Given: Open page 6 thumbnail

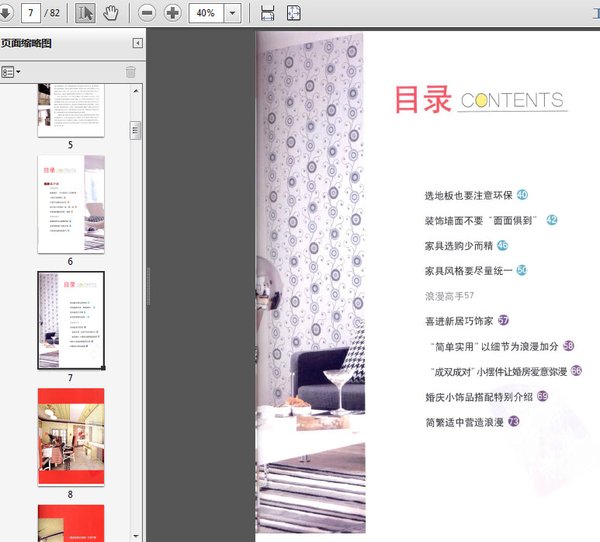Looking at the screenshot, I should point(71,204).
